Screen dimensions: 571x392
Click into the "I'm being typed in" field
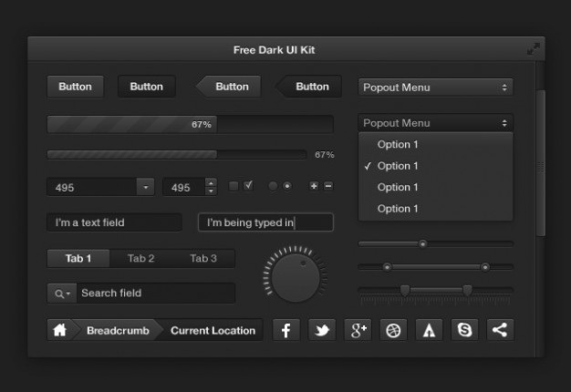265,222
